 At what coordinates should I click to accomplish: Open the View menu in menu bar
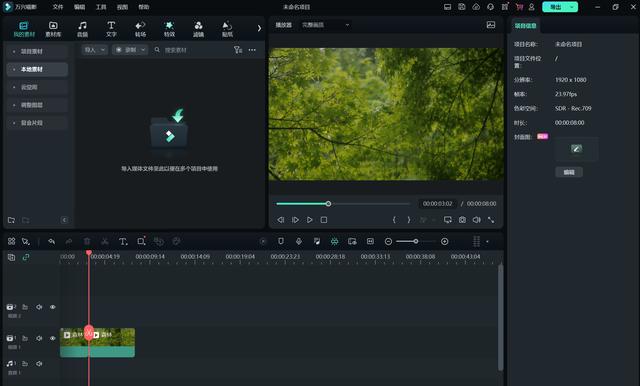click(122, 7)
